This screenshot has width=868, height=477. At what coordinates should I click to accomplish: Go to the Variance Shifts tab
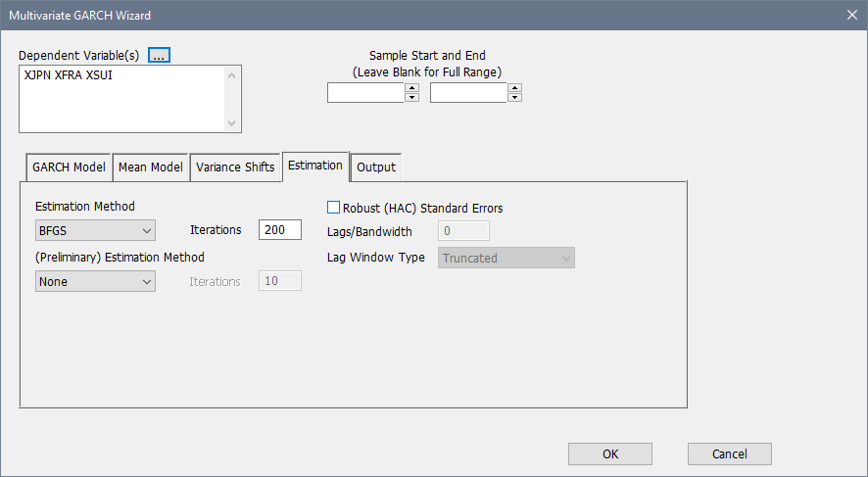pyautogui.click(x=235, y=167)
